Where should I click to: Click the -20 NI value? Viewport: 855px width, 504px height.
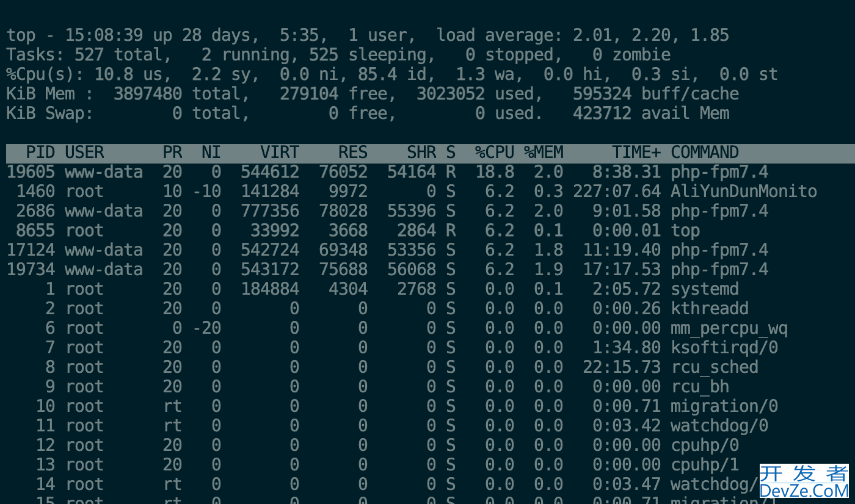[x=206, y=328]
